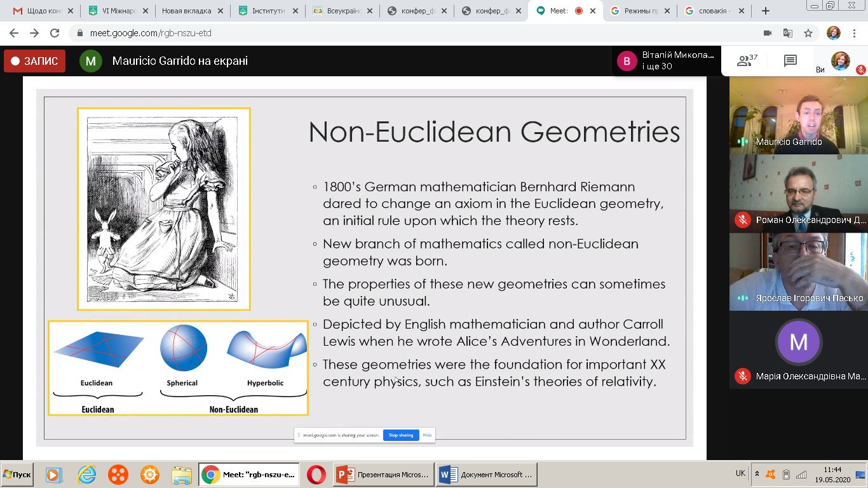Open Opera browser from the taskbar
Screen dimensions: 868x488
(x=316, y=475)
